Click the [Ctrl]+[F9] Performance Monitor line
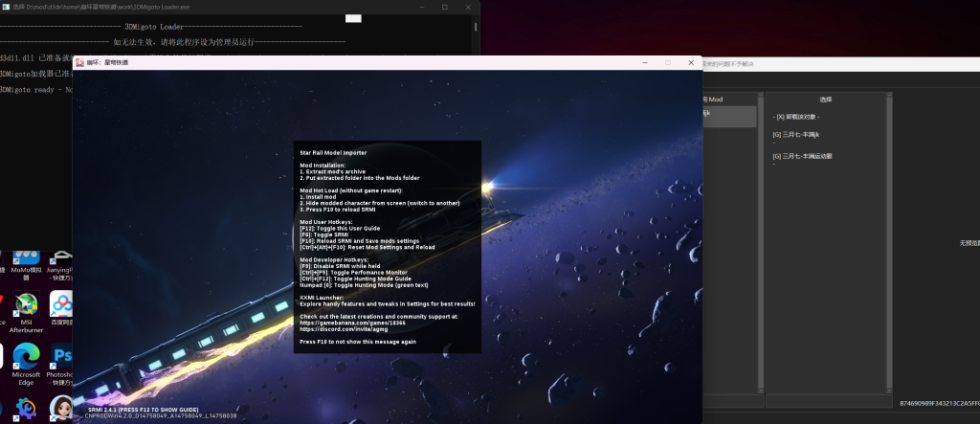Image resolution: width=980 pixels, height=424 pixels. 354,273
